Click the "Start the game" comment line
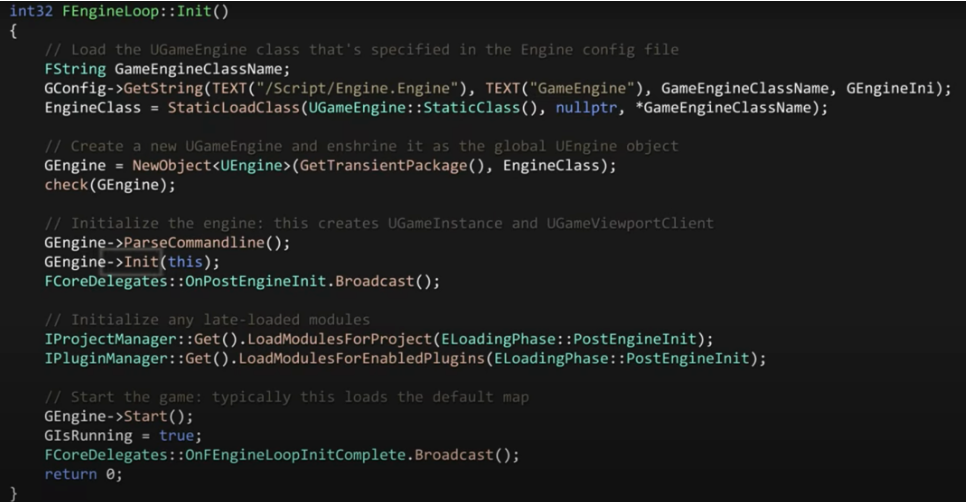966x502 pixels. [x=287, y=397]
